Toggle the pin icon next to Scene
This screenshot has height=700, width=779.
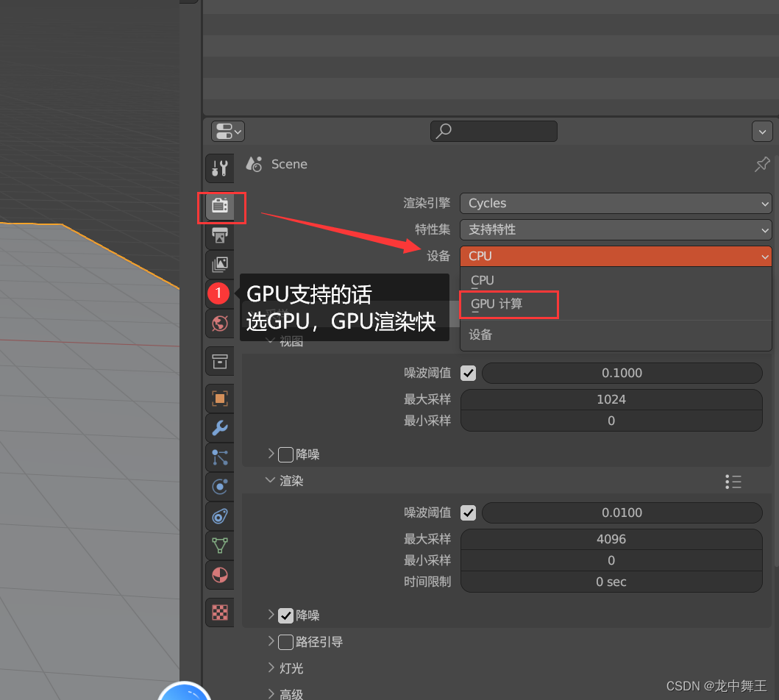tap(761, 164)
